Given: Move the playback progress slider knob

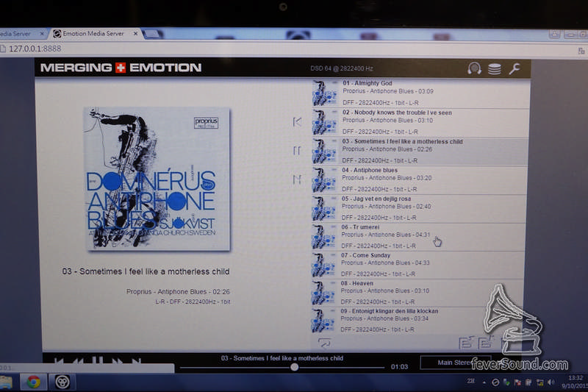Looking at the screenshot, I should 295,367.
